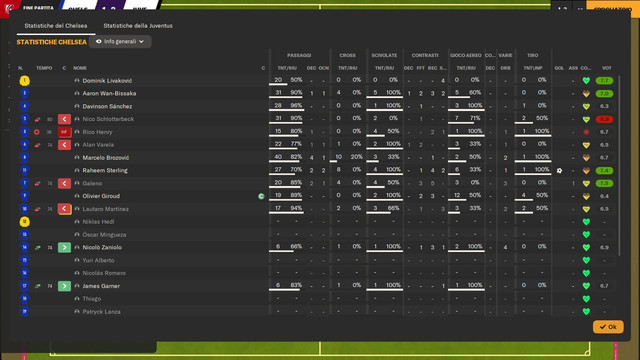Click profile icon next to Thiago
The width and height of the screenshot is (640, 360).
click(77, 299)
